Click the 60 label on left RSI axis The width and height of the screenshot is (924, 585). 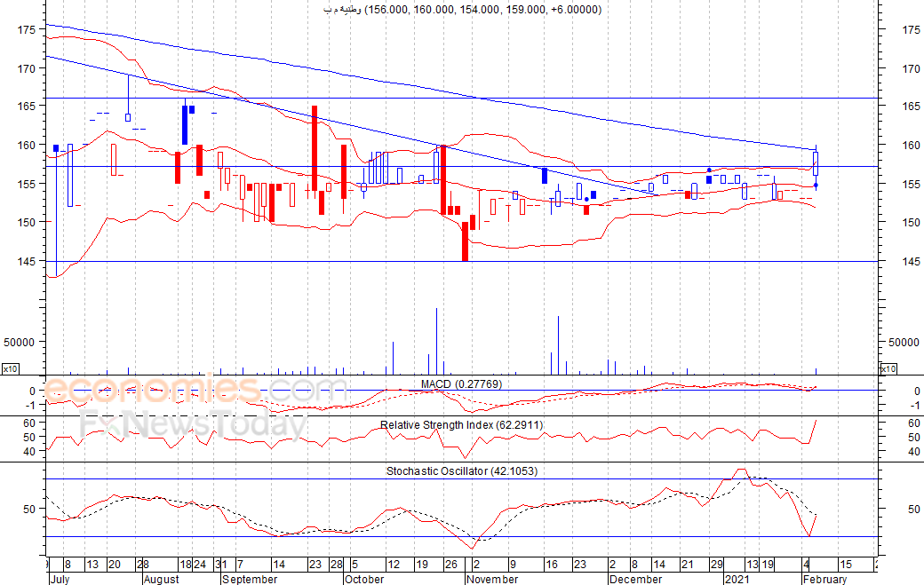pyautogui.click(x=29, y=423)
